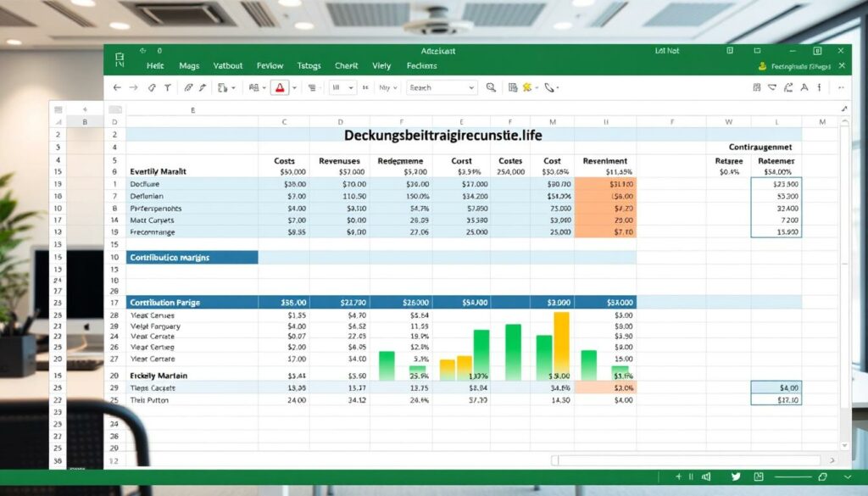
Task: Click the panel icon right of Lot Not
Action: point(730,50)
